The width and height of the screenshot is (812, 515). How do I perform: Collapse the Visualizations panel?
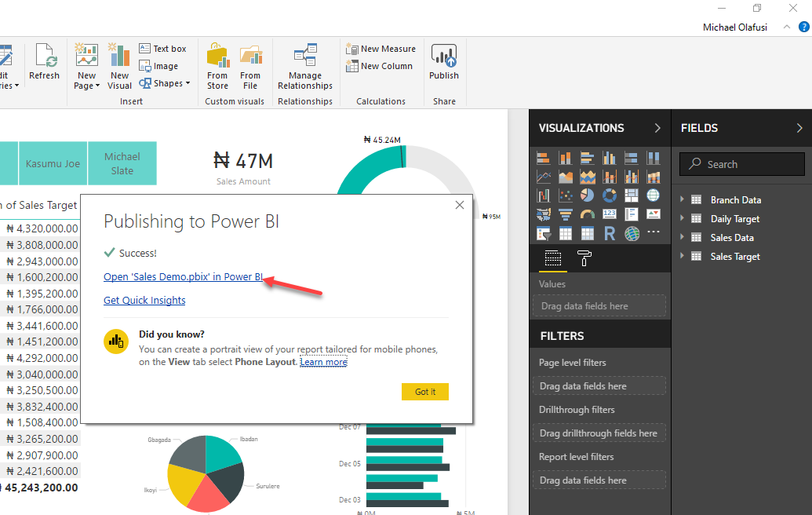[657, 127]
